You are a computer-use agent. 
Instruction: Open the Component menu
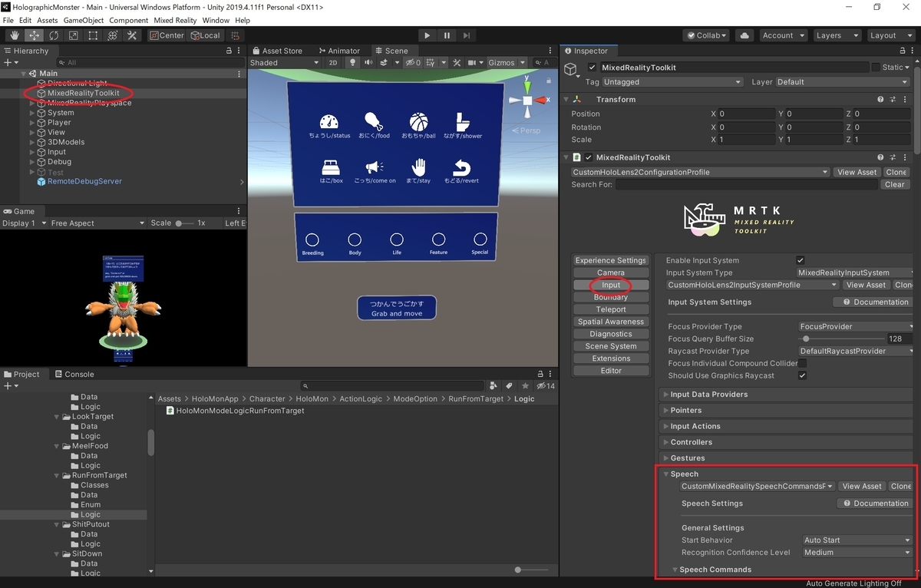pyautogui.click(x=129, y=20)
